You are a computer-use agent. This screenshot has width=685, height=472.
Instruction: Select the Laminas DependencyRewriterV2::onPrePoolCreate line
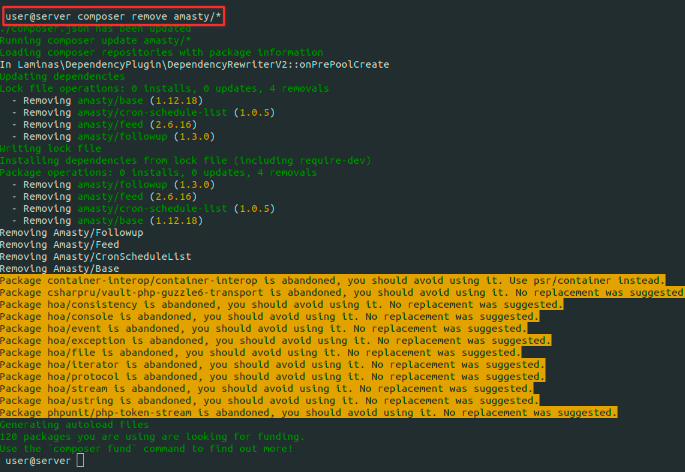[x=194, y=65]
